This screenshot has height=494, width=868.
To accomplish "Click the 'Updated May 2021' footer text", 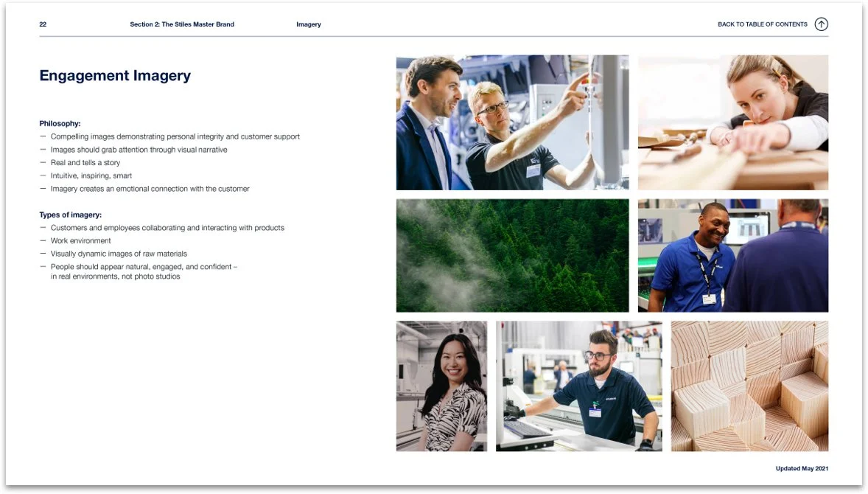I will [x=802, y=468].
